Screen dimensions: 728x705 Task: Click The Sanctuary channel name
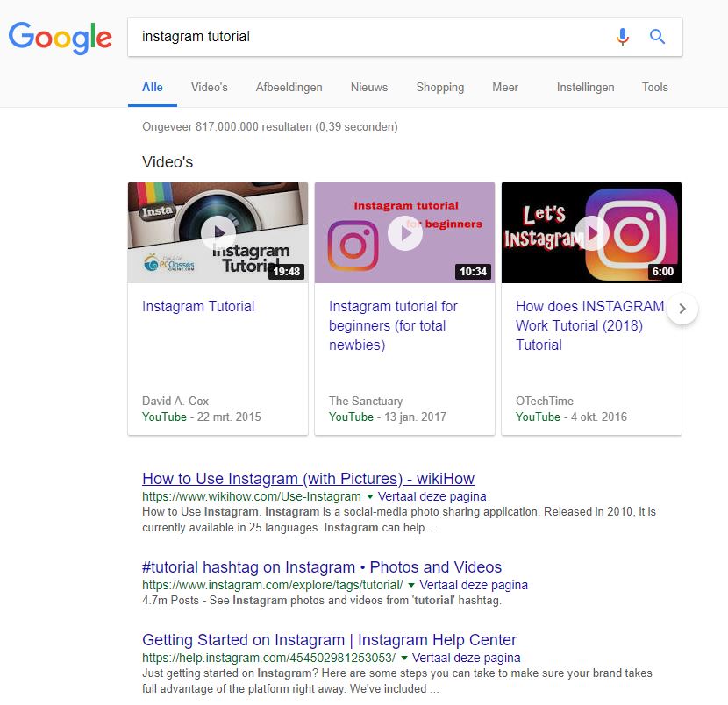tap(366, 401)
